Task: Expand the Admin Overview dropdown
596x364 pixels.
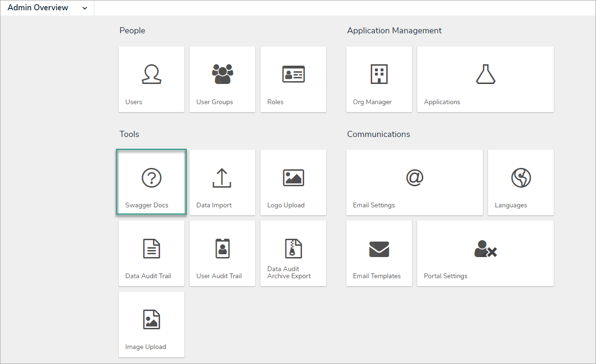Action: point(84,8)
